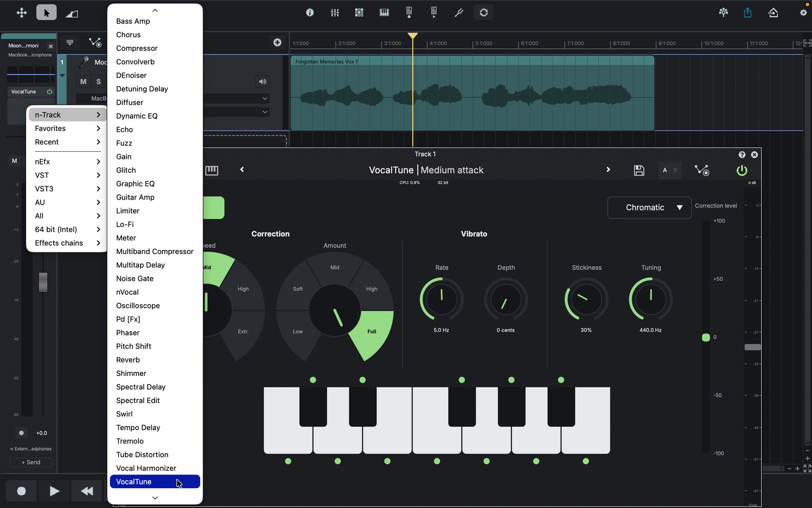812x508 pixels.
Task: Click add track plus button
Action: [x=277, y=42]
